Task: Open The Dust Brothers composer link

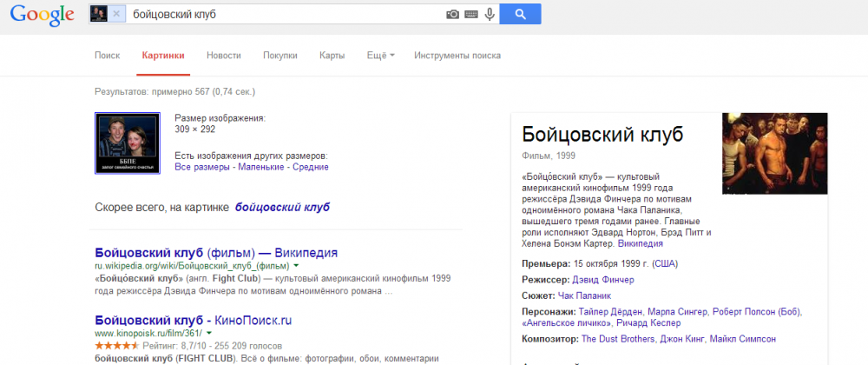Action: coord(618,339)
